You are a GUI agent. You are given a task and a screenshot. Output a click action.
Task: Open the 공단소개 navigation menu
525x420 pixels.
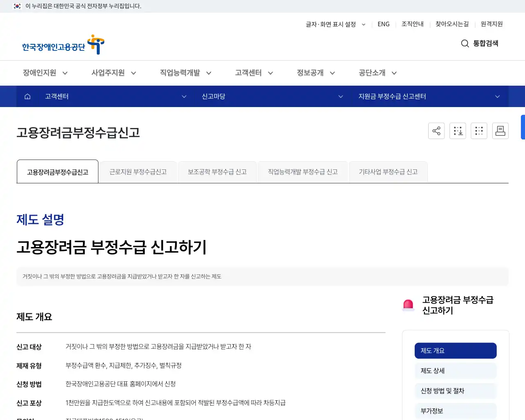[372, 73]
